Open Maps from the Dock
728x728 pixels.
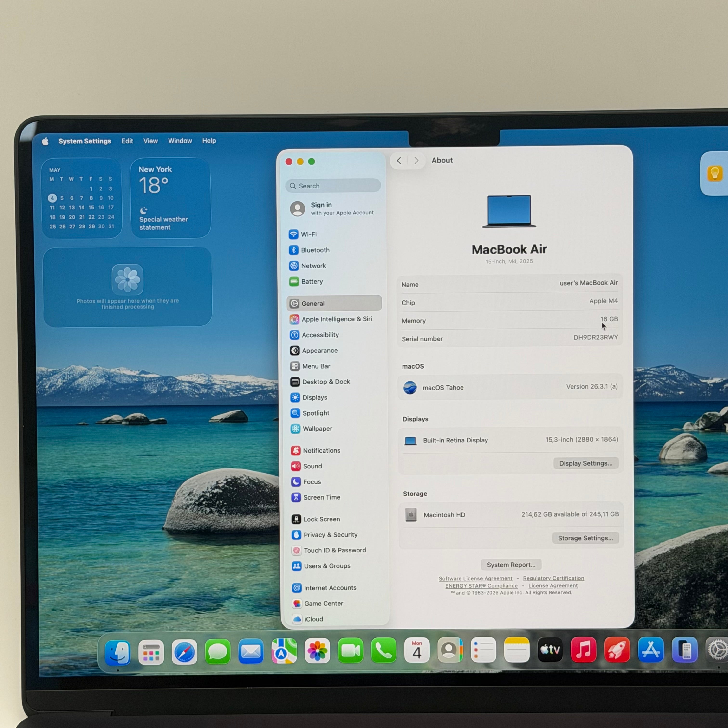(284, 651)
